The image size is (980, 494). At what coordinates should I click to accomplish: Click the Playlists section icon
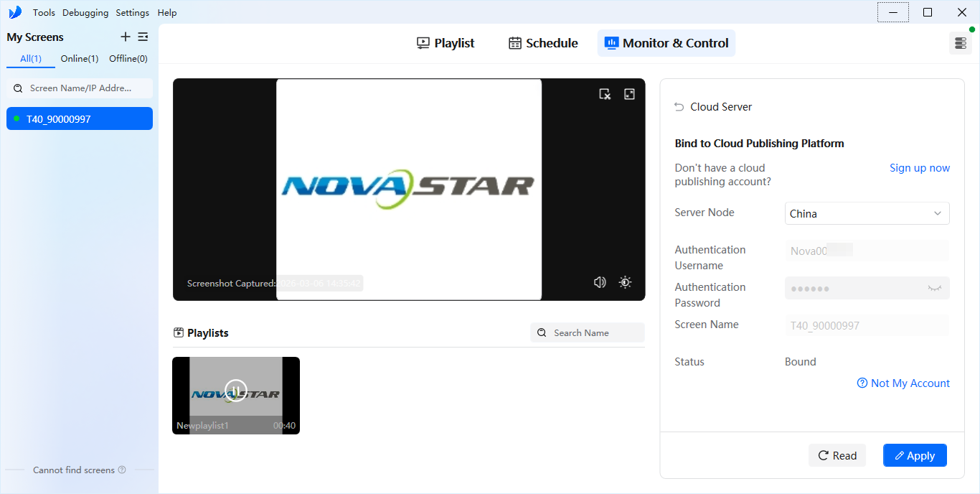(179, 332)
